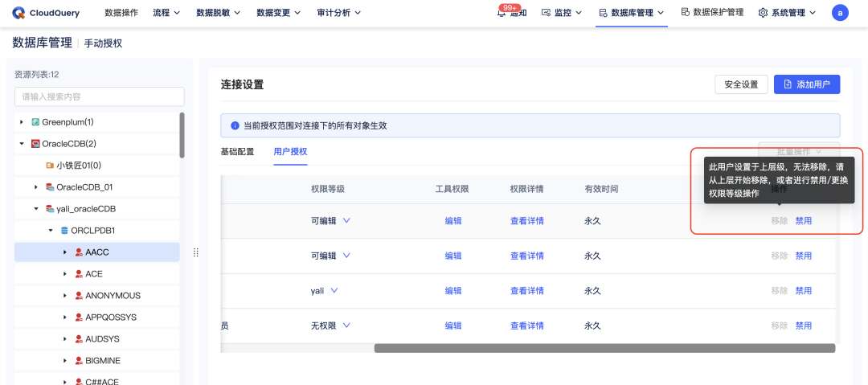
Task: Click the 安全设置 button
Action: click(x=741, y=84)
